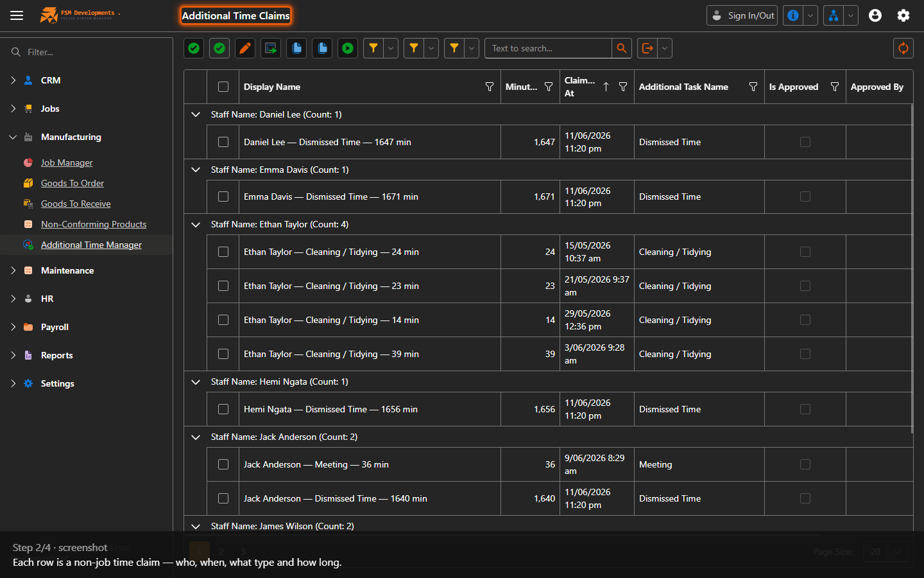924x578 pixels.
Task: Open the settings gear in the header
Action: pos(903,15)
